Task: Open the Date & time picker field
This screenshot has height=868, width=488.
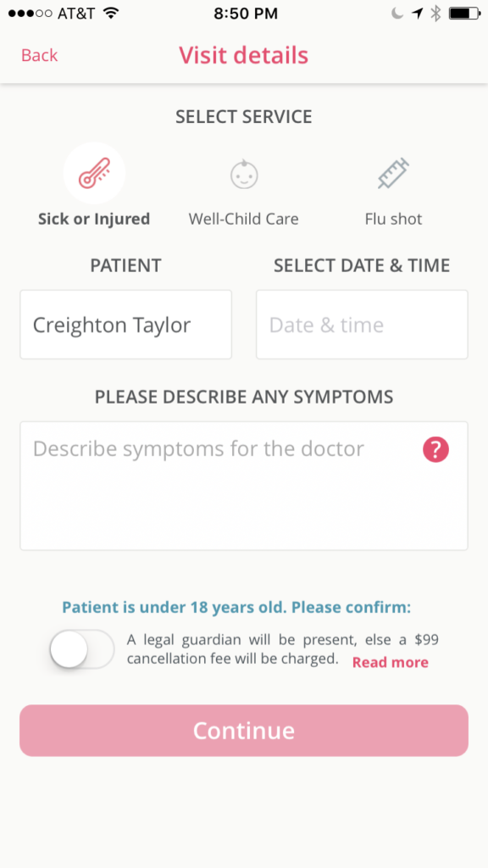Action: tap(362, 325)
